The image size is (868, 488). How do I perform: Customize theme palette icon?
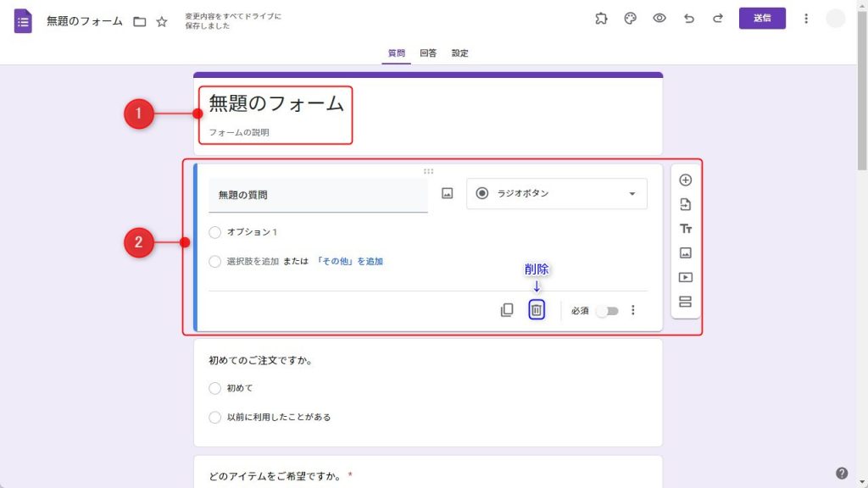[630, 19]
